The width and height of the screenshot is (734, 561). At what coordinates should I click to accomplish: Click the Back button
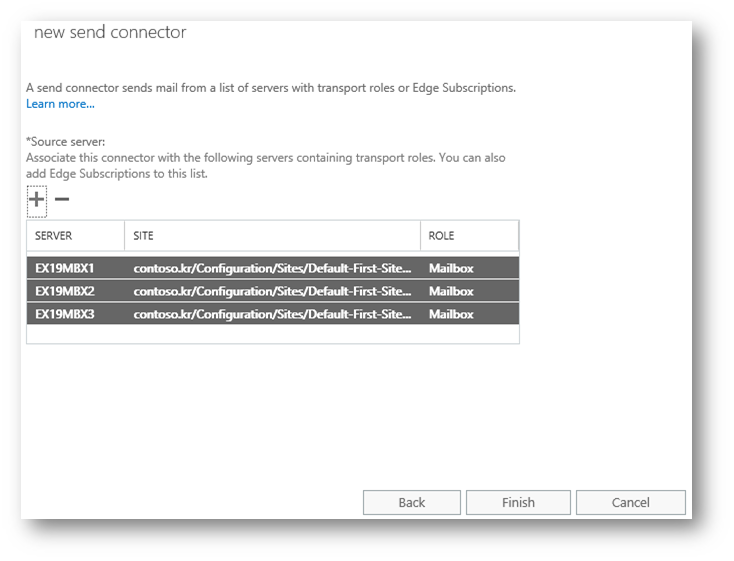click(411, 502)
